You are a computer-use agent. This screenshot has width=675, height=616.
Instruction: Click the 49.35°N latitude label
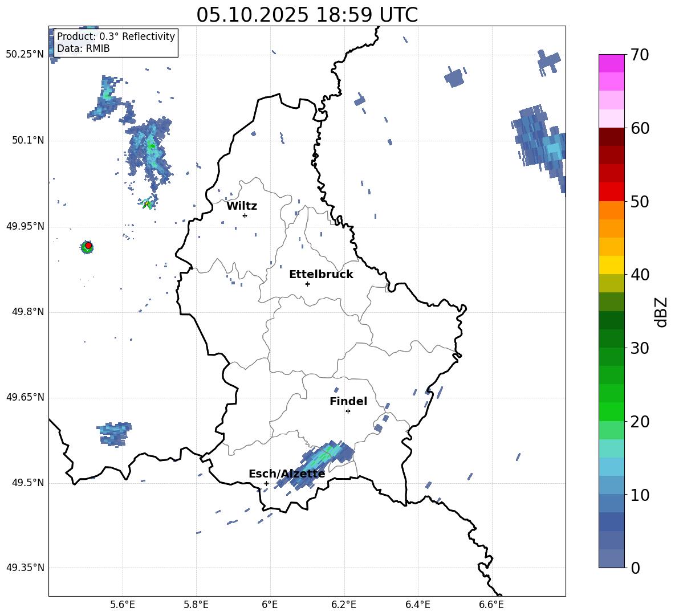point(25,568)
